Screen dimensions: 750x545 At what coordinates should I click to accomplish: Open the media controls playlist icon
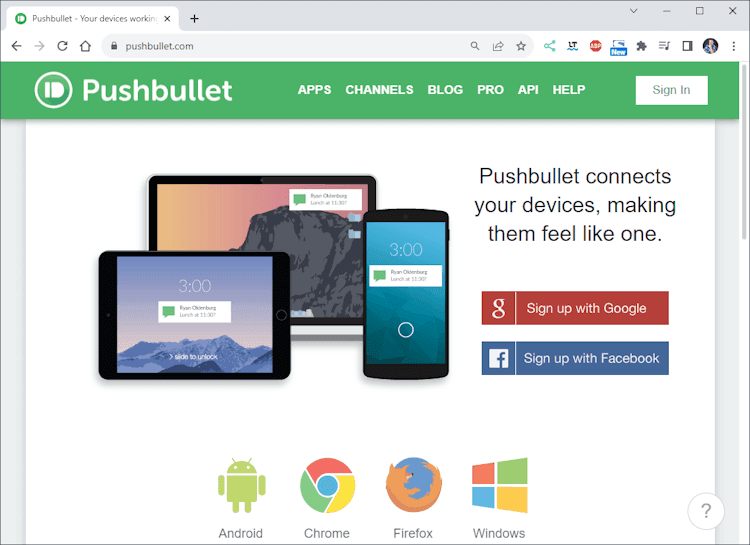coord(664,46)
